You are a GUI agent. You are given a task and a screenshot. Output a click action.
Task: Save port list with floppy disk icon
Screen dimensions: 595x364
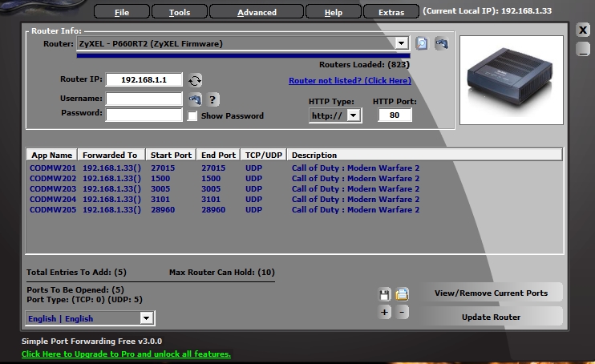coord(384,294)
